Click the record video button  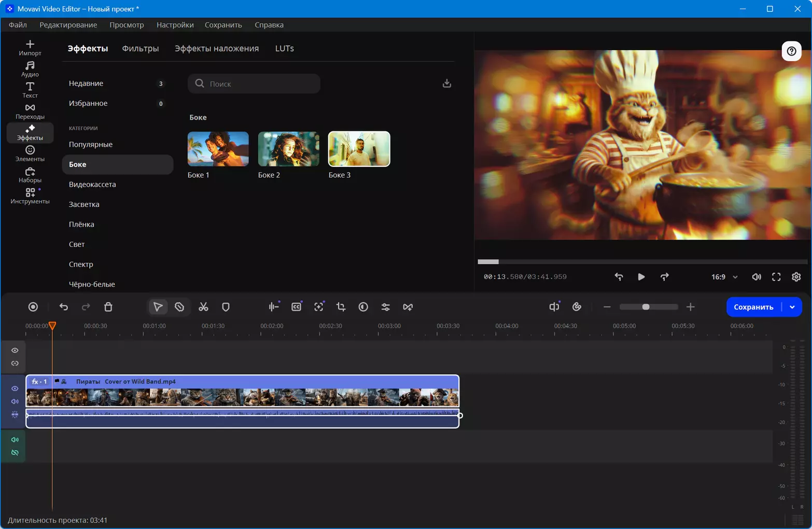click(x=33, y=307)
